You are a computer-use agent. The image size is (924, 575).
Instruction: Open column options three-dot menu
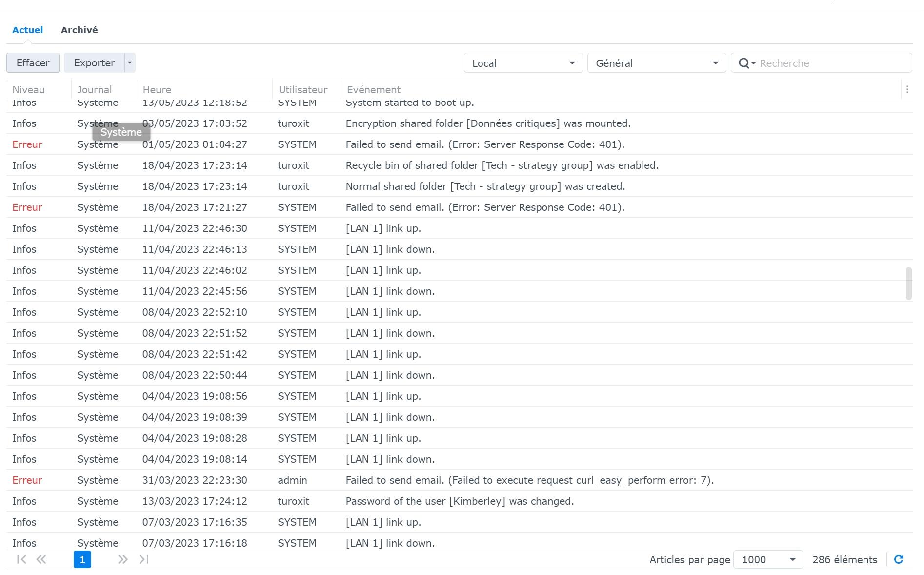pyautogui.click(x=907, y=89)
